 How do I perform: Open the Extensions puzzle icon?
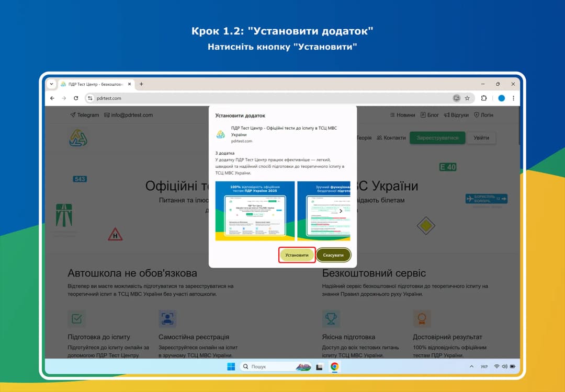483,98
